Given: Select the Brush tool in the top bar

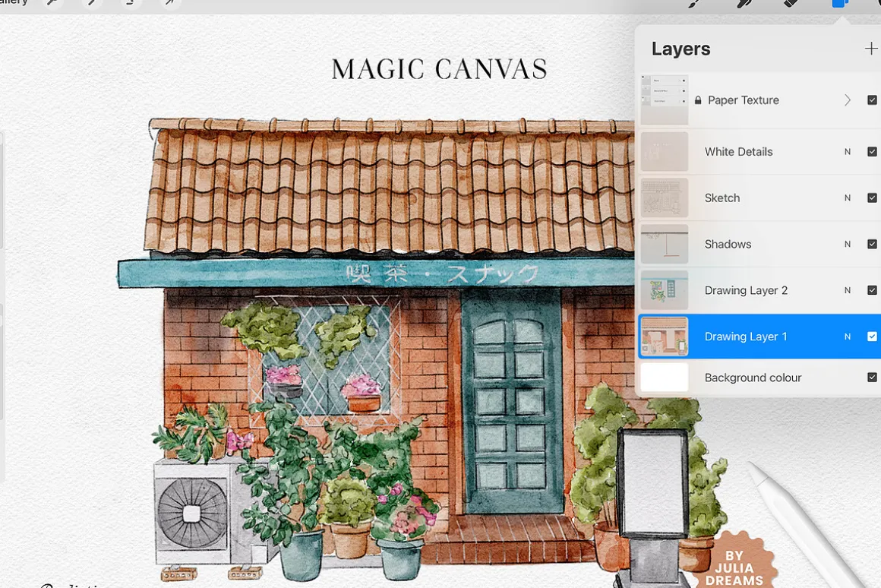Looking at the screenshot, I should tap(695, 3).
